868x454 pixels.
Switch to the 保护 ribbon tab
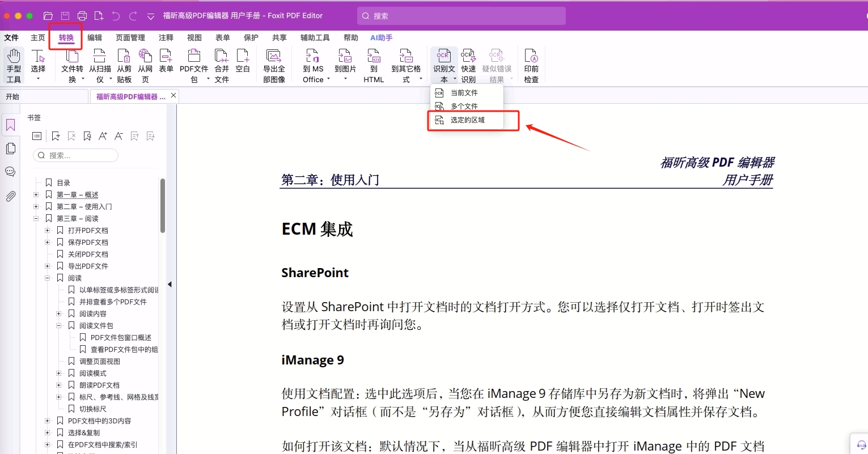(251, 38)
